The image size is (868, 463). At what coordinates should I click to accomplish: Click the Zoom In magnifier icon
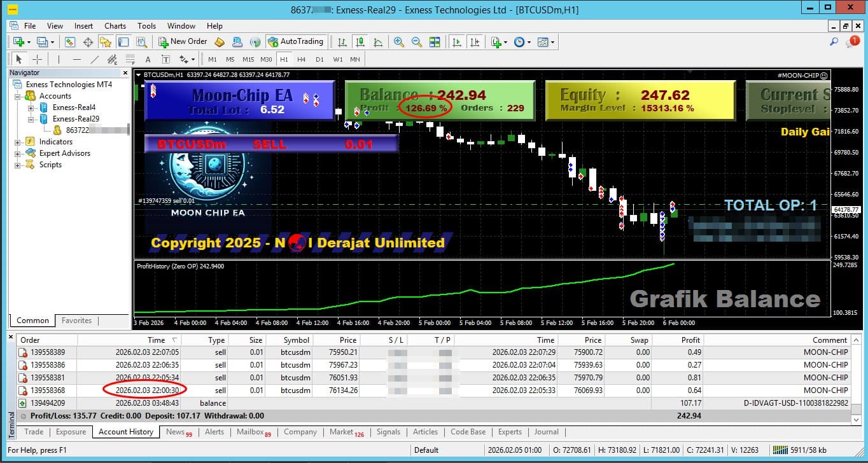coord(398,42)
